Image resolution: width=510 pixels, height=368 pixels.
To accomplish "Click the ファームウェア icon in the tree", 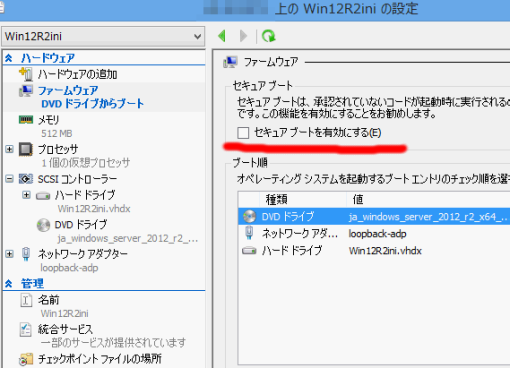I will [26, 90].
